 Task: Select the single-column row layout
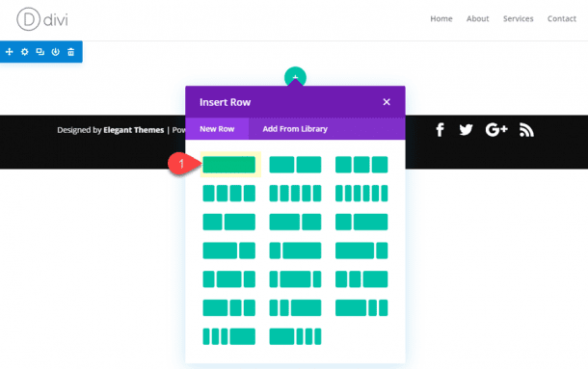coord(229,165)
